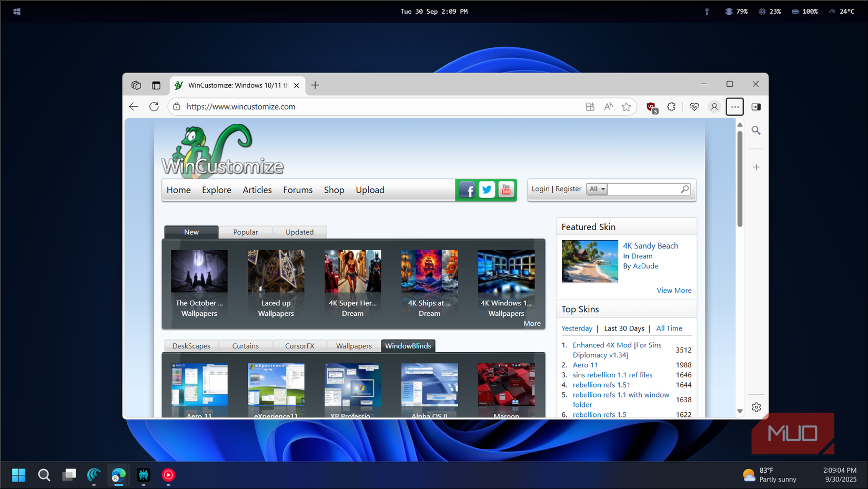Open the Twitter social icon
The image size is (868, 489).
(x=487, y=189)
